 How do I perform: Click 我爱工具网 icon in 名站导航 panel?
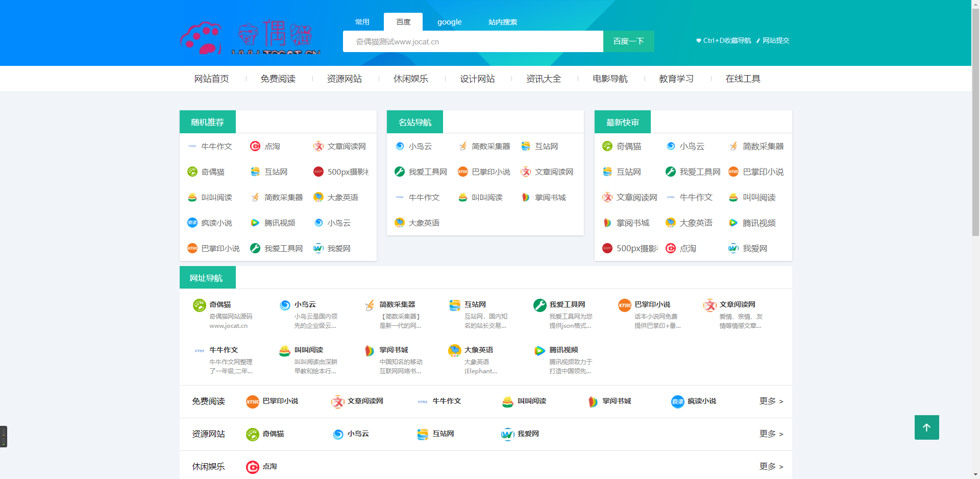[x=400, y=172]
